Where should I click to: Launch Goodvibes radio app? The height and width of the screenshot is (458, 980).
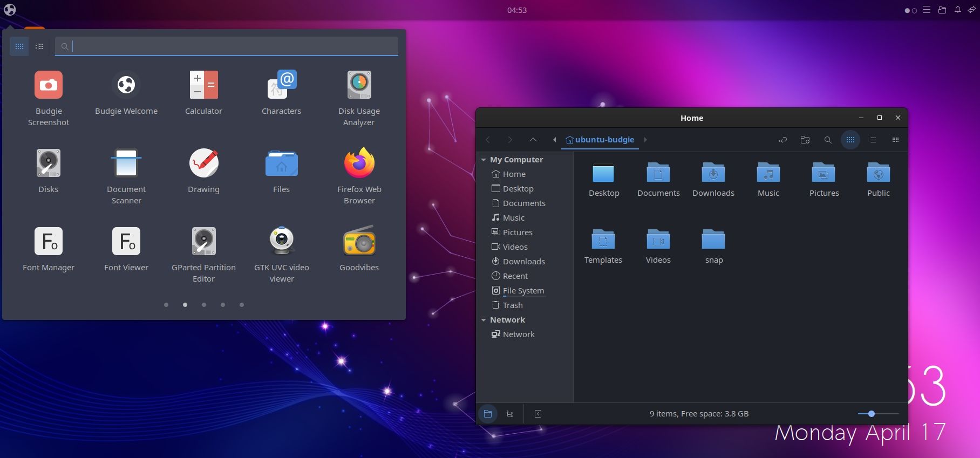coord(359,249)
